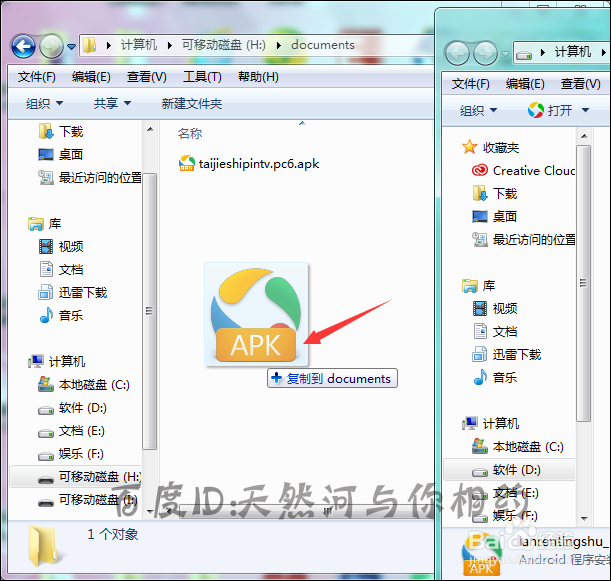Viewport: 611px width, 581px height.
Task: Click 新建文件夹 button
Action: 192,104
